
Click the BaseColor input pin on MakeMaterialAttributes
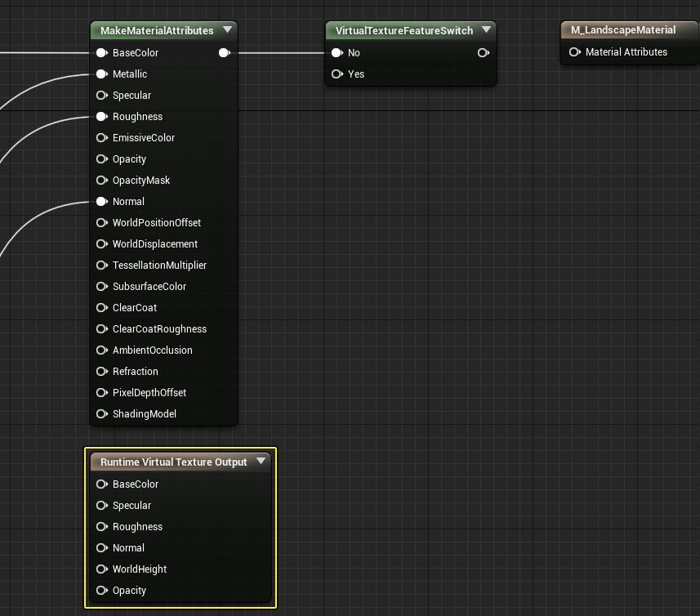click(102, 53)
